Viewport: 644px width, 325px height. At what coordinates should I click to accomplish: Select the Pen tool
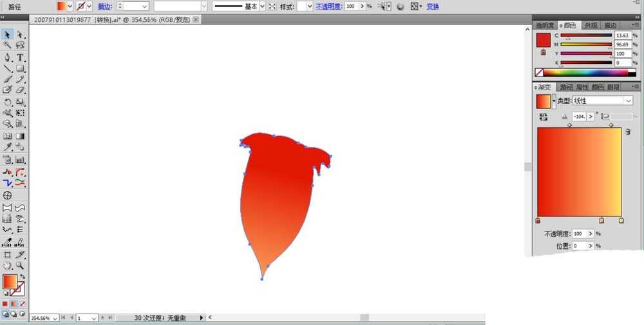(7, 57)
